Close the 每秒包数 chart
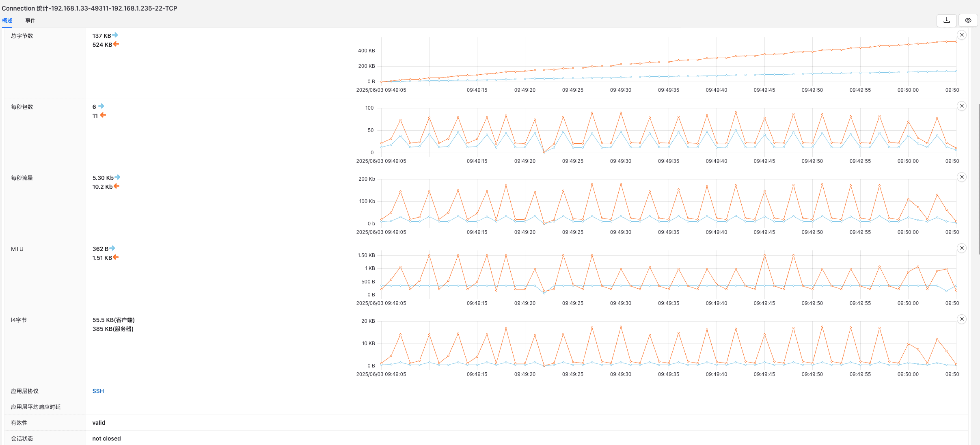This screenshot has height=445, width=980. (962, 106)
